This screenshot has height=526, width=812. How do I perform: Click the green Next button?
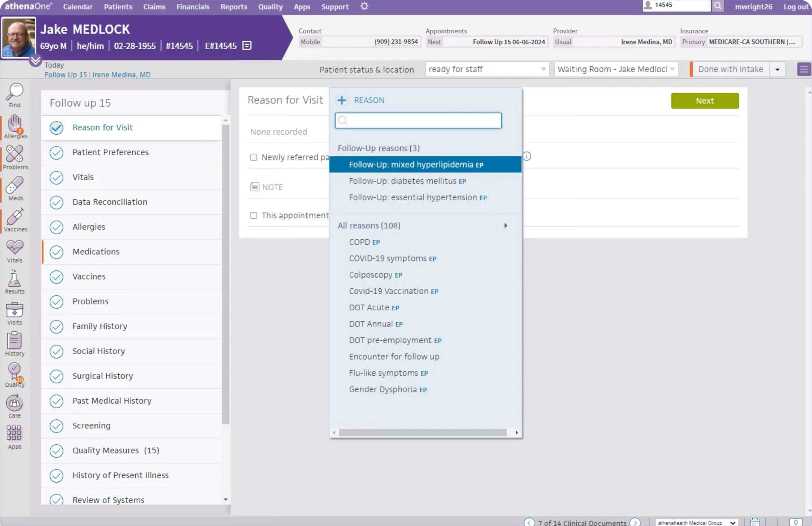pyautogui.click(x=704, y=100)
